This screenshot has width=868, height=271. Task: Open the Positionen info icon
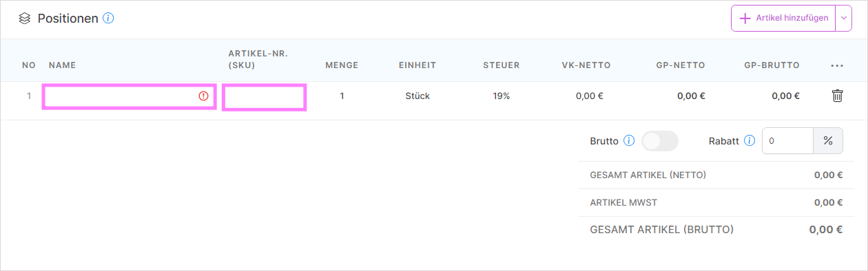tap(108, 18)
